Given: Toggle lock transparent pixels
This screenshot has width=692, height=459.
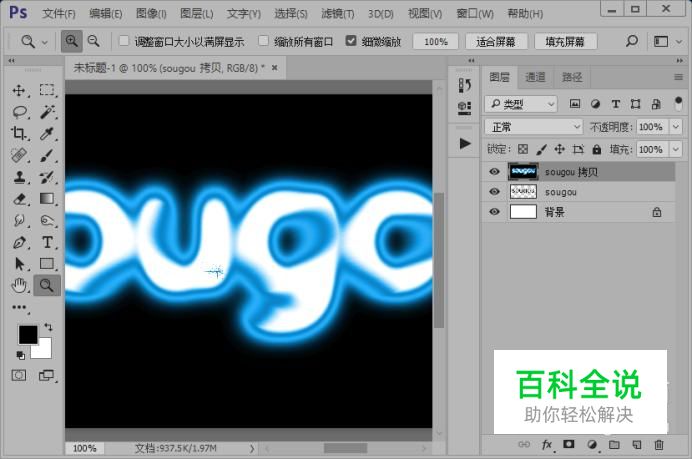Looking at the screenshot, I should coord(523,149).
